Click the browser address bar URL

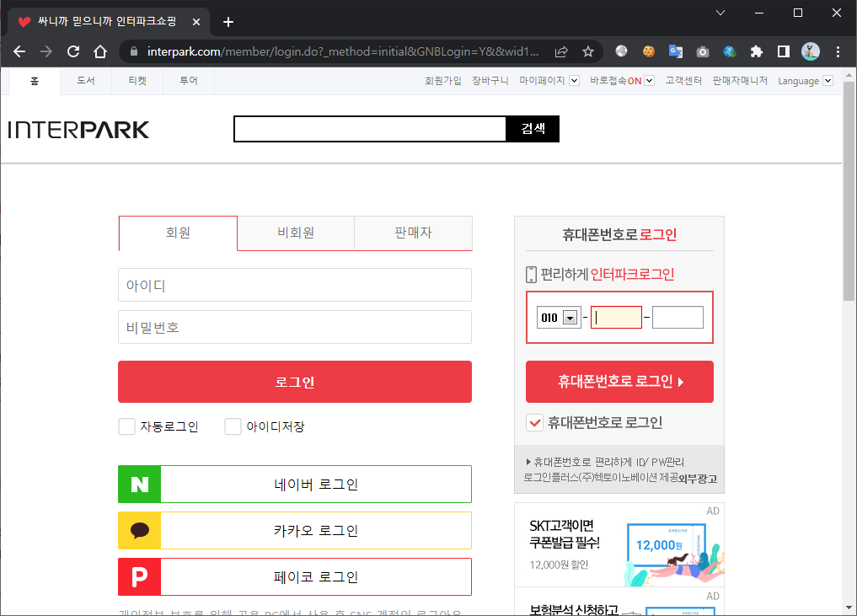[x=343, y=51]
